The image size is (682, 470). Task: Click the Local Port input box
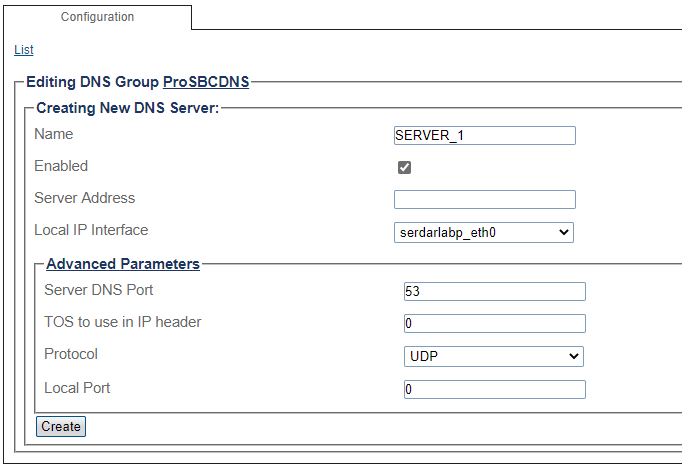pyautogui.click(x=494, y=389)
